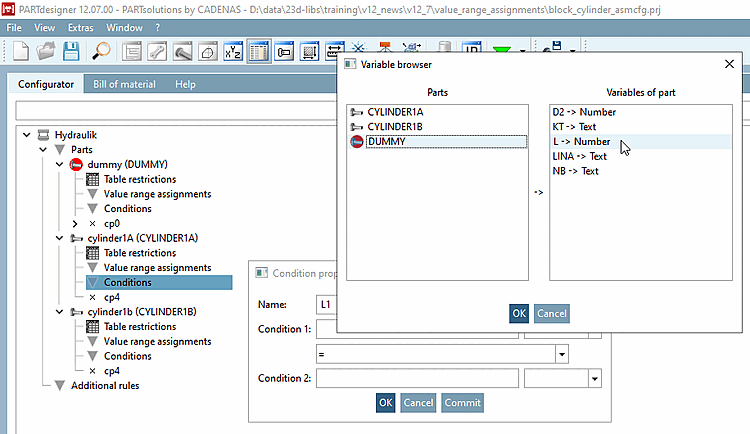750x434 pixels.
Task: Click the DUMMY red icon in Parts list
Action: [x=357, y=142]
